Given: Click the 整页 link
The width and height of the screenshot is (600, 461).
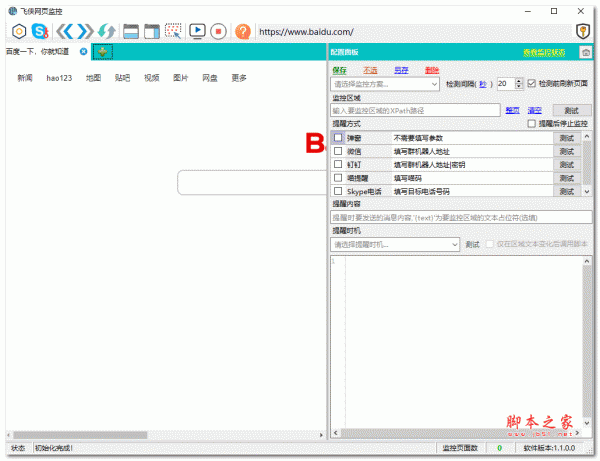Looking at the screenshot, I should (x=512, y=110).
